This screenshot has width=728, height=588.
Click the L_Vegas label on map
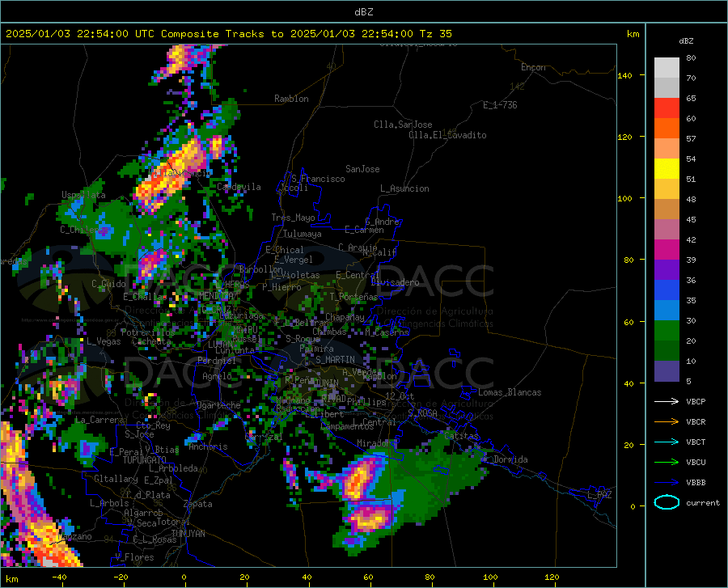[x=104, y=341]
